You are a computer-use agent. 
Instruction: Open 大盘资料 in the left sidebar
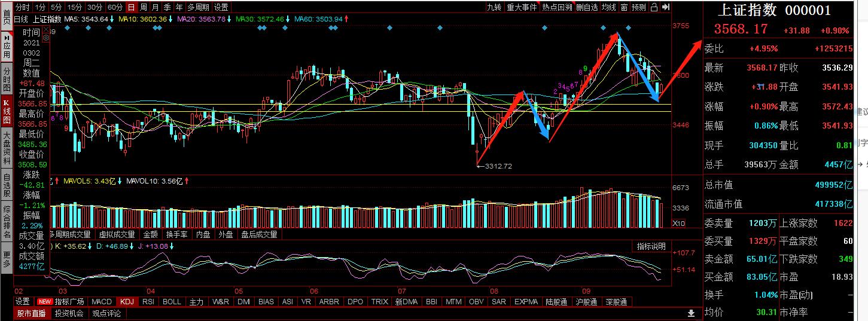pyautogui.click(x=7, y=147)
